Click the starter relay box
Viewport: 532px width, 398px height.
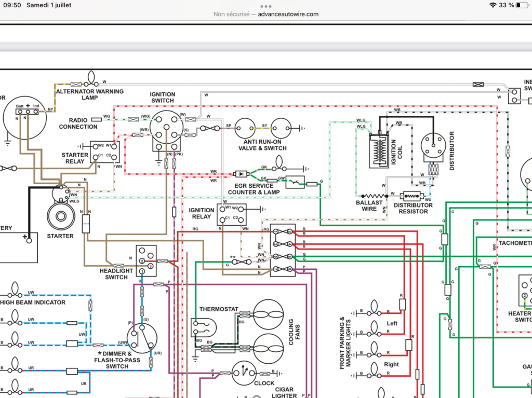point(105,152)
